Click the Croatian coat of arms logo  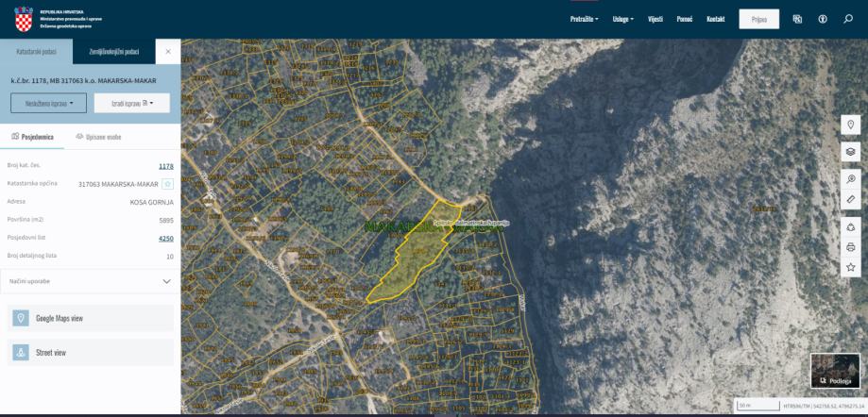(x=24, y=19)
